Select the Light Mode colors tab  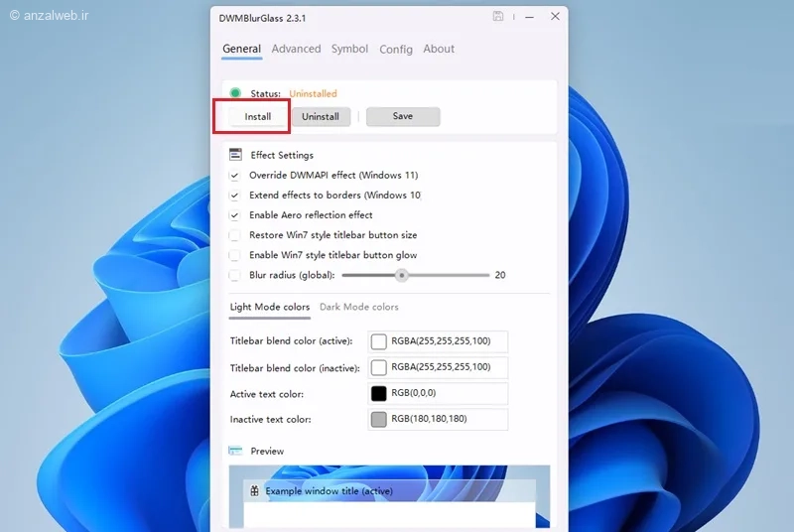pyautogui.click(x=269, y=307)
